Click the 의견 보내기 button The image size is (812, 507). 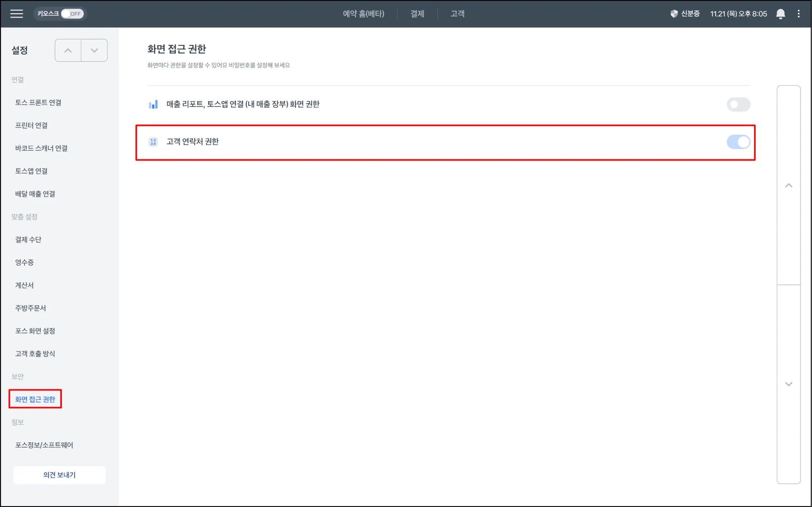point(59,475)
